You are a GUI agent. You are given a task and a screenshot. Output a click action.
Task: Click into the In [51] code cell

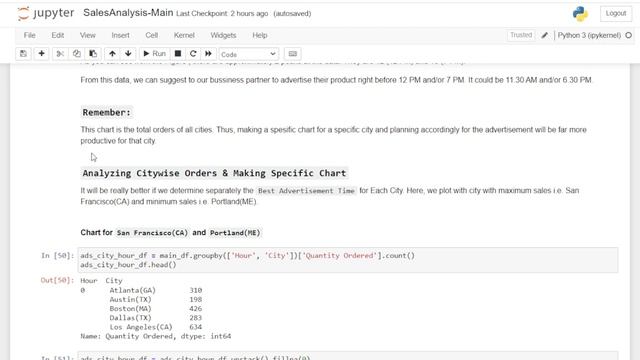348,357
